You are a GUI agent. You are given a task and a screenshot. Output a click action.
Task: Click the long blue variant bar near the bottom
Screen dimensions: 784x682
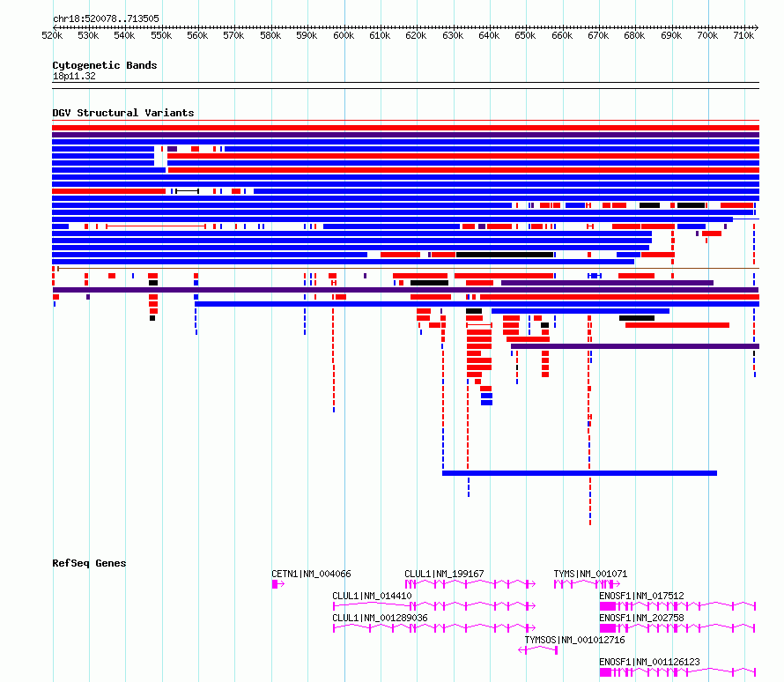tap(580, 473)
